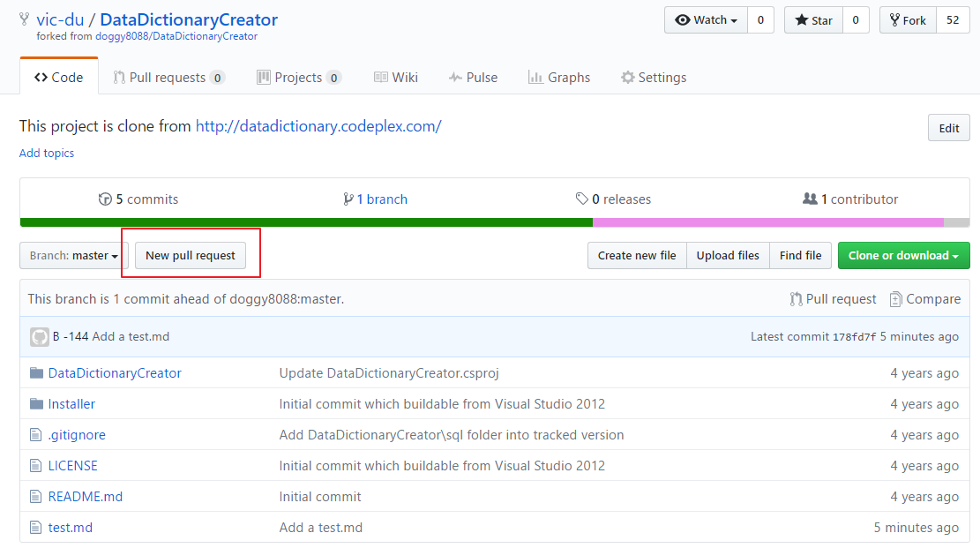Click the tag icon next to 0 releases
The image size is (980, 548).
[582, 199]
